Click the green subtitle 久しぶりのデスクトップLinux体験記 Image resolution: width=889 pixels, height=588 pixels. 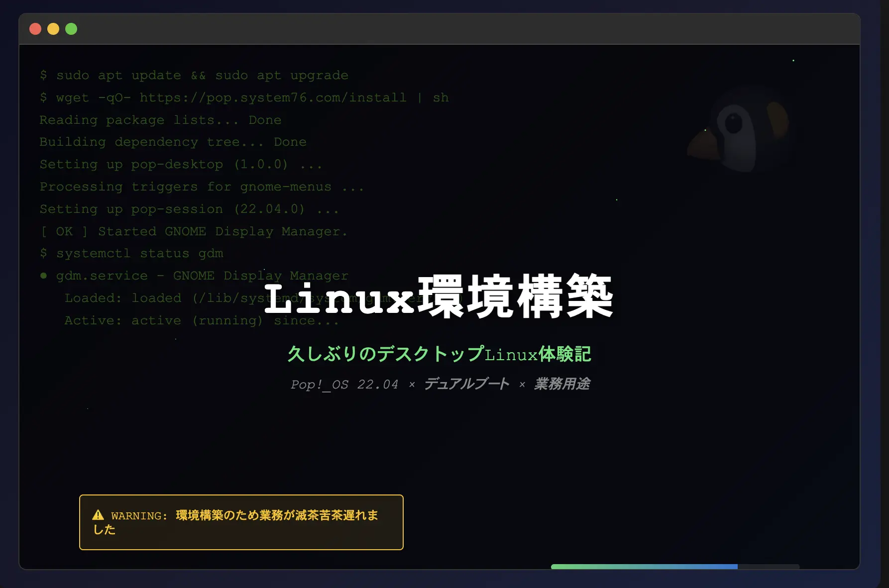pos(439,354)
